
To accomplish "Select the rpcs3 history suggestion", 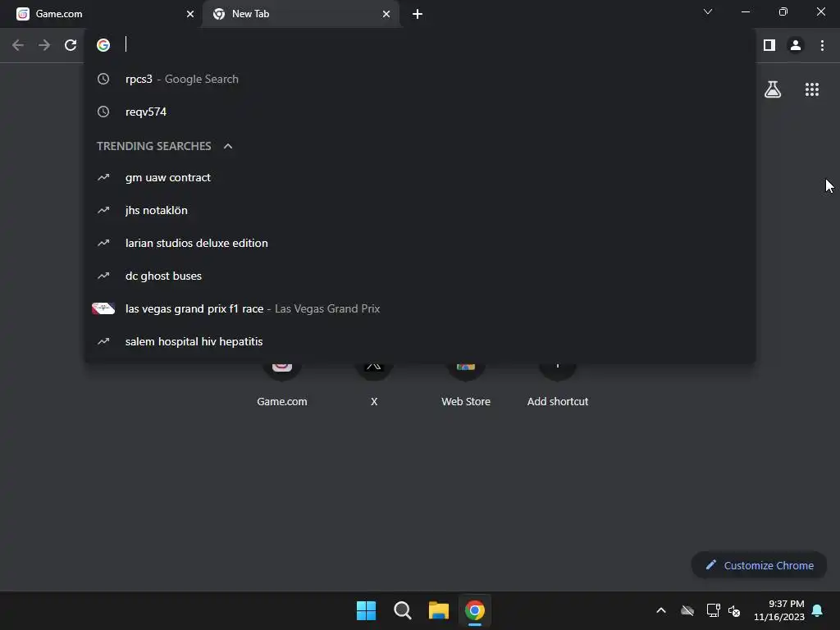I will (420, 80).
